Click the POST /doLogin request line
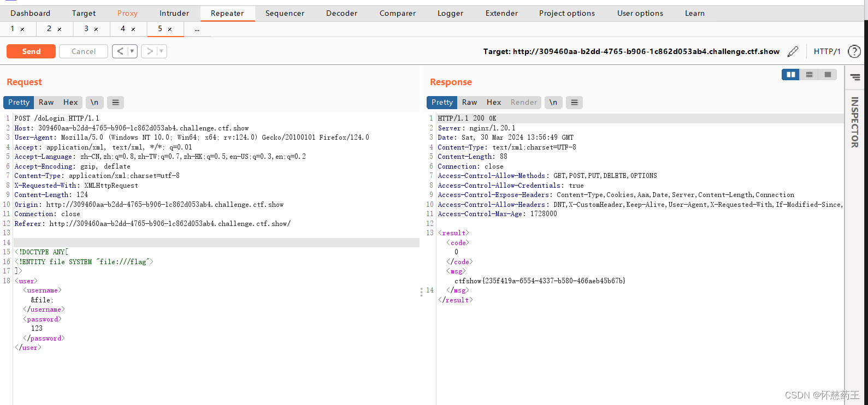Screen dimensions: 868x405 (x=57, y=118)
